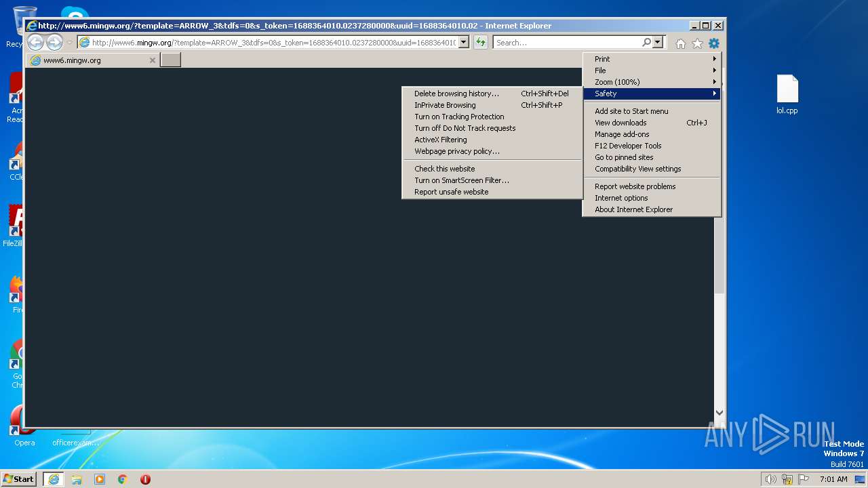This screenshot has width=868, height=488.
Task: Expand the address bar history dropdown
Action: [464, 43]
